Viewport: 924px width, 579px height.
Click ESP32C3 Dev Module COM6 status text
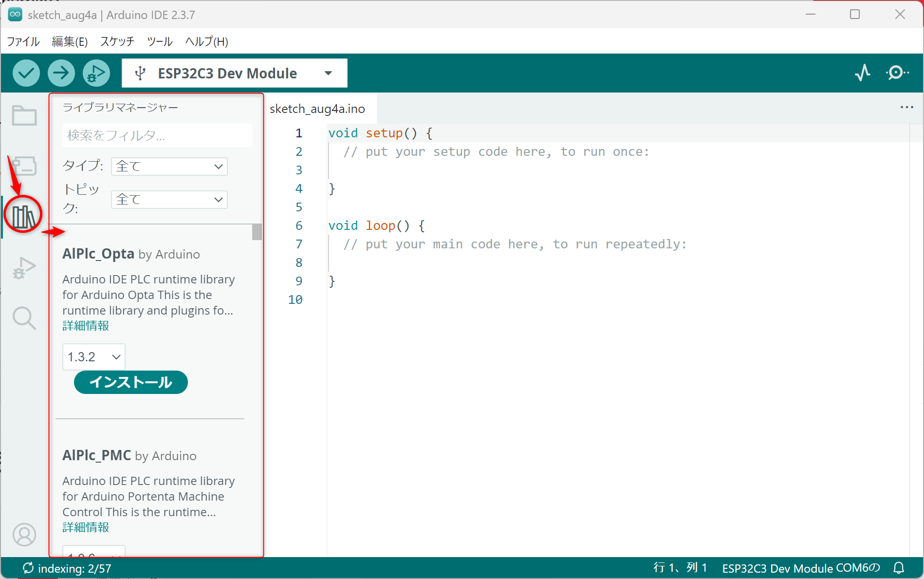(801, 568)
